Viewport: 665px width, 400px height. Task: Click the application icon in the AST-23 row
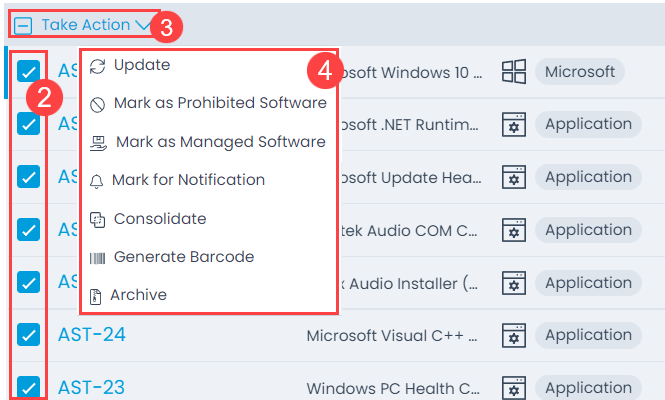(x=513, y=388)
